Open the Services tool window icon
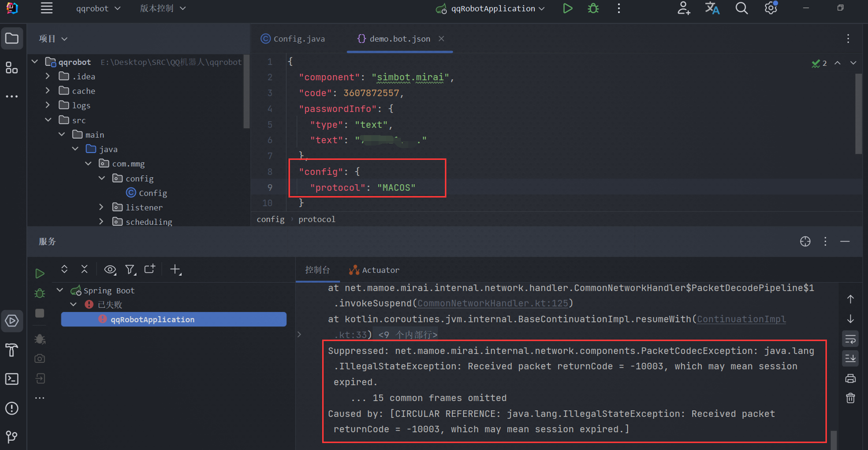868x450 pixels. [12, 321]
